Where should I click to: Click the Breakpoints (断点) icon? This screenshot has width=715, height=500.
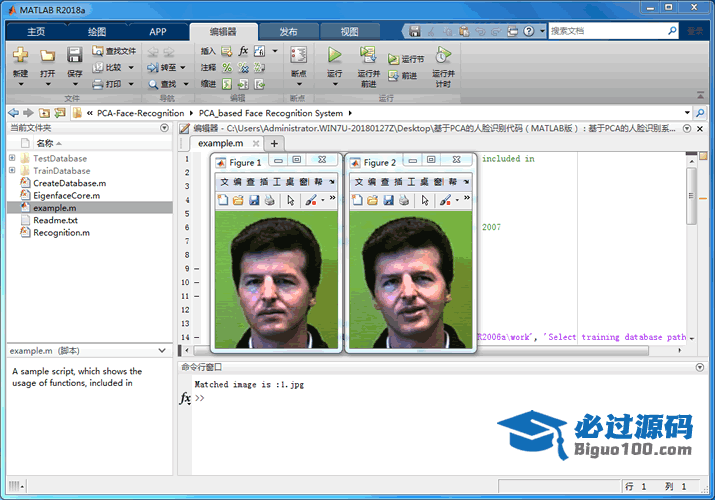pyautogui.click(x=298, y=55)
